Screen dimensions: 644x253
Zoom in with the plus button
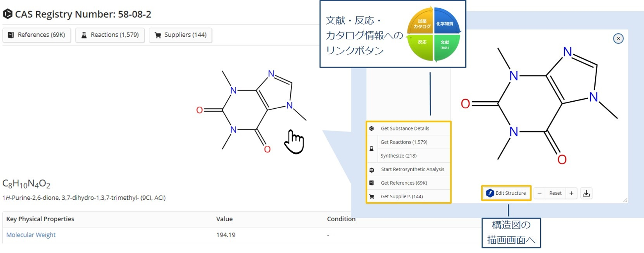pyautogui.click(x=571, y=193)
